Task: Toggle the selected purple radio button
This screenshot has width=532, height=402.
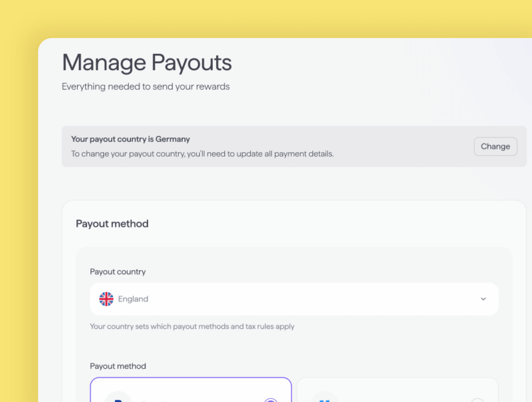Action: [x=271, y=400]
